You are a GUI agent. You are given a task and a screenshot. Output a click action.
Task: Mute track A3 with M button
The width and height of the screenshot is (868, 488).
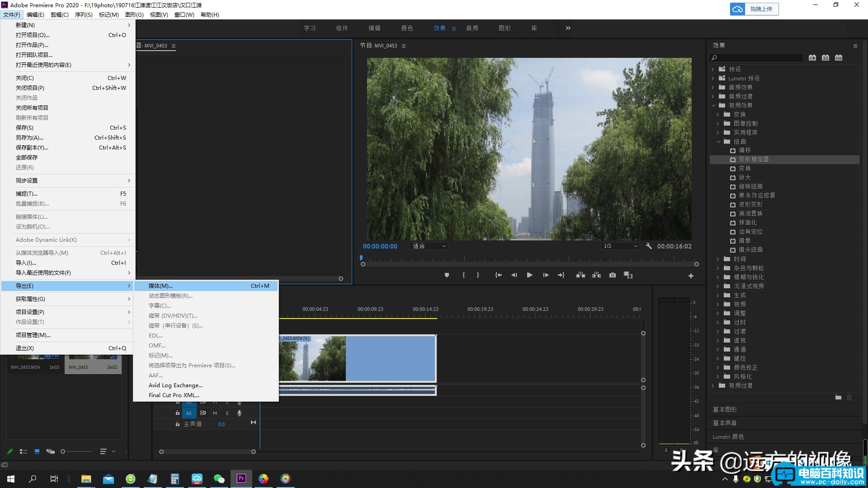coord(215,413)
